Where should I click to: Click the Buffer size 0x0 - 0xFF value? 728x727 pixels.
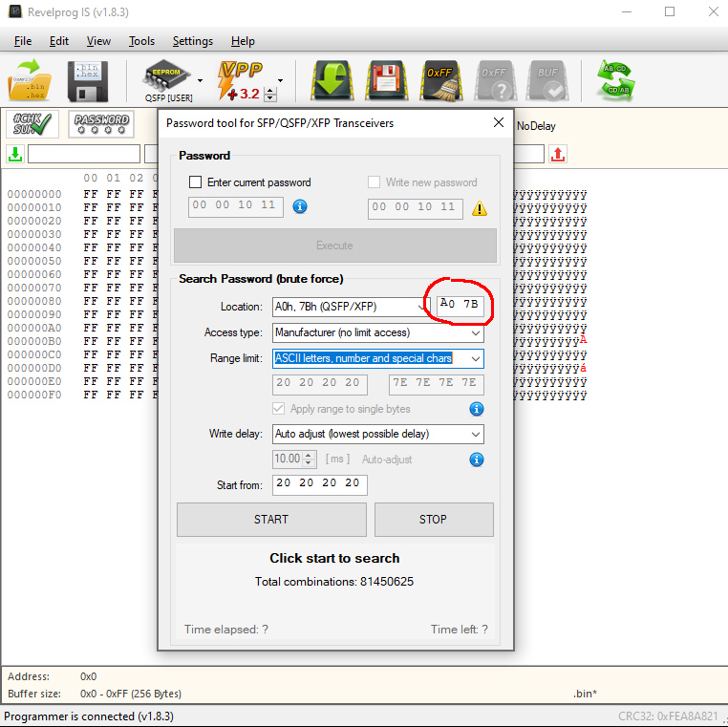pos(131,694)
